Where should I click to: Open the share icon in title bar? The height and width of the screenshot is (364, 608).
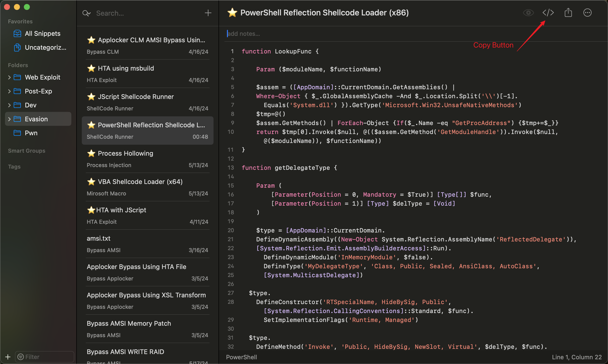[568, 13]
